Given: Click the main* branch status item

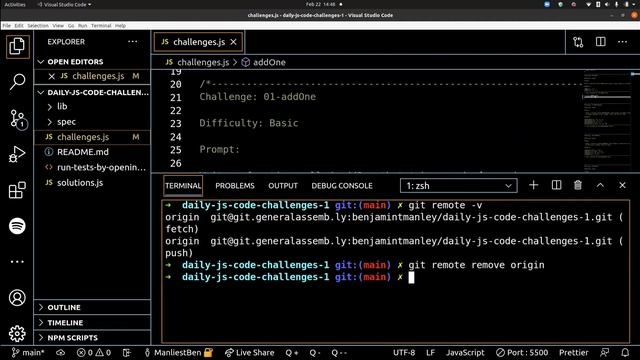Looking at the screenshot, I should point(27,353).
